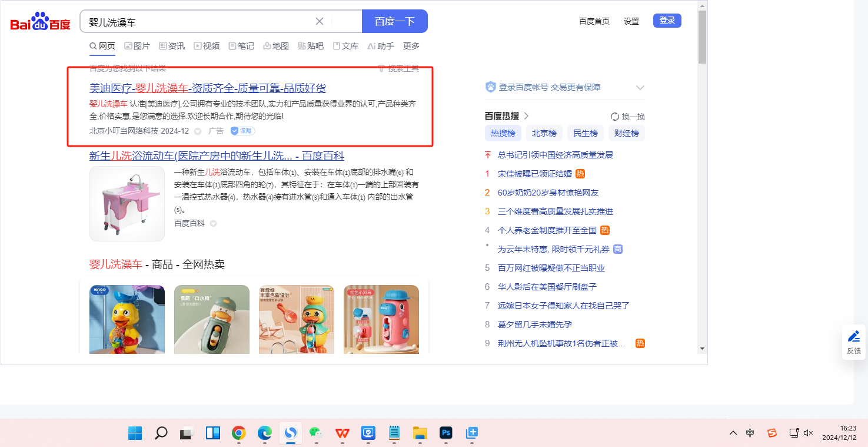The width and height of the screenshot is (868, 447).
Task: Click the page vertical scrollbar thumb
Action: click(702, 37)
